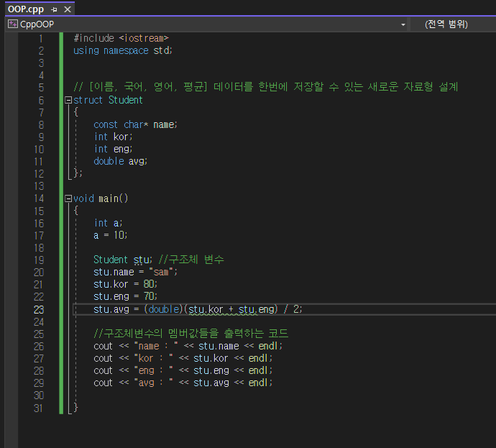Click the closing '};' on line 12
The width and height of the screenshot is (496, 448).
click(78, 173)
